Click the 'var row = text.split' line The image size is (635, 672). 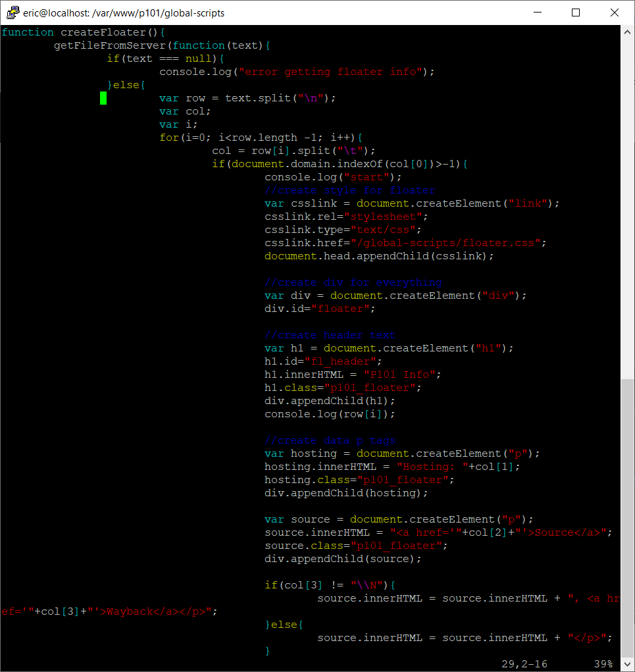pos(247,98)
